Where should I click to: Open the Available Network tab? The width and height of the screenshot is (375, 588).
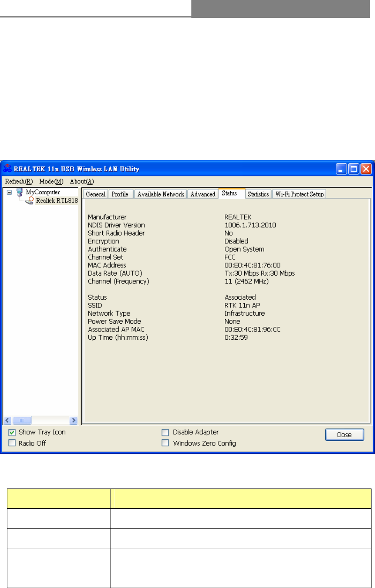[x=161, y=194]
